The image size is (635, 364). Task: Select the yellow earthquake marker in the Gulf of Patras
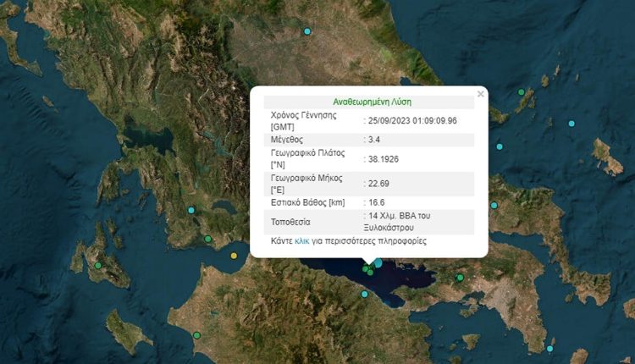pyautogui.click(x=234, y=256)
